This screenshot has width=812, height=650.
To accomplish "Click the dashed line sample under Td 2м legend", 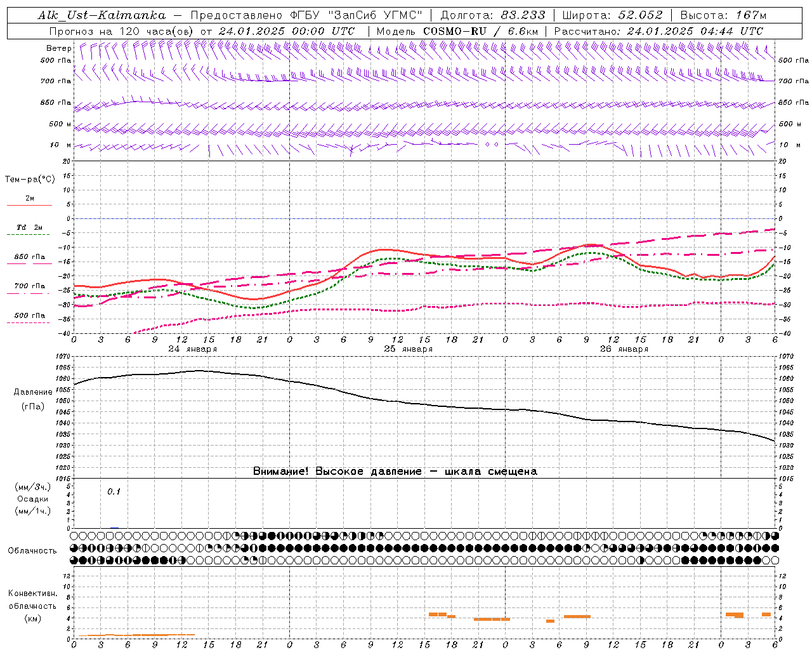I will [29, 235].
